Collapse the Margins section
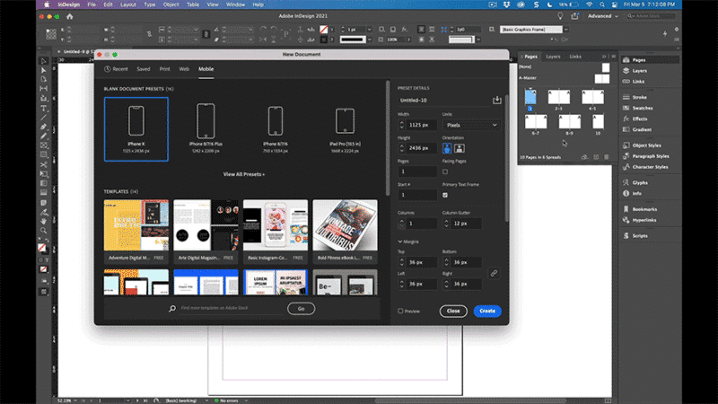718x404 pixels. pyautogui.click(x=400, y=241)
